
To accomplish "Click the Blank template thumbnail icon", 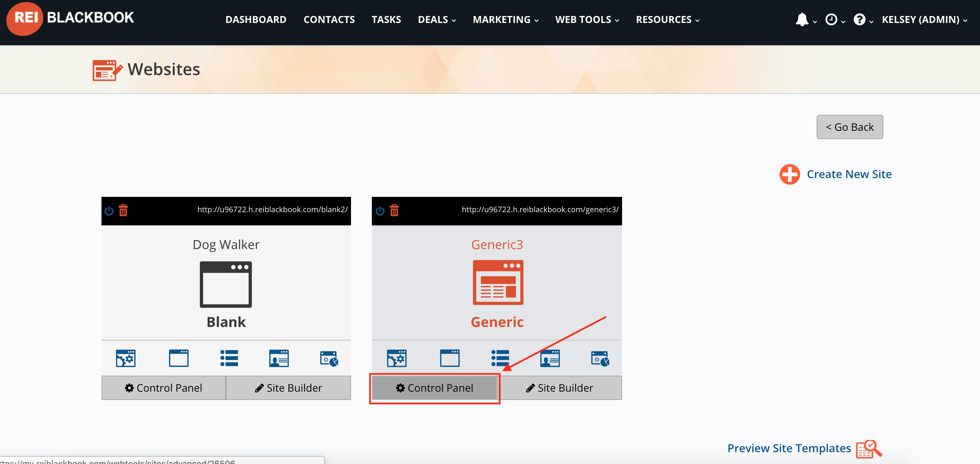I will 226,284.
